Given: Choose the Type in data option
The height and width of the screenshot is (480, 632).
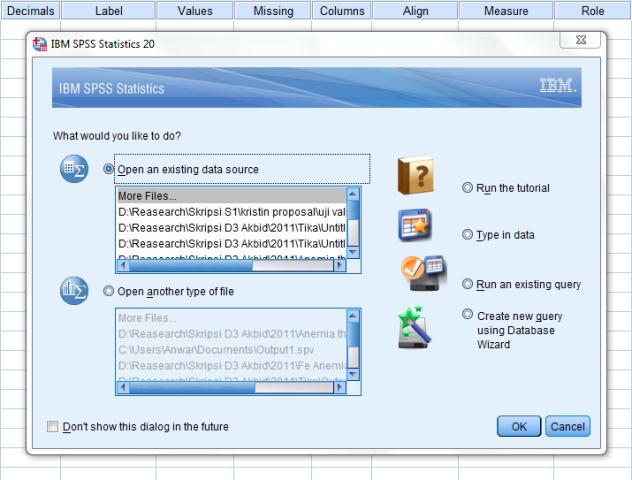Looking at the screenshot, I should coord(467,234).
